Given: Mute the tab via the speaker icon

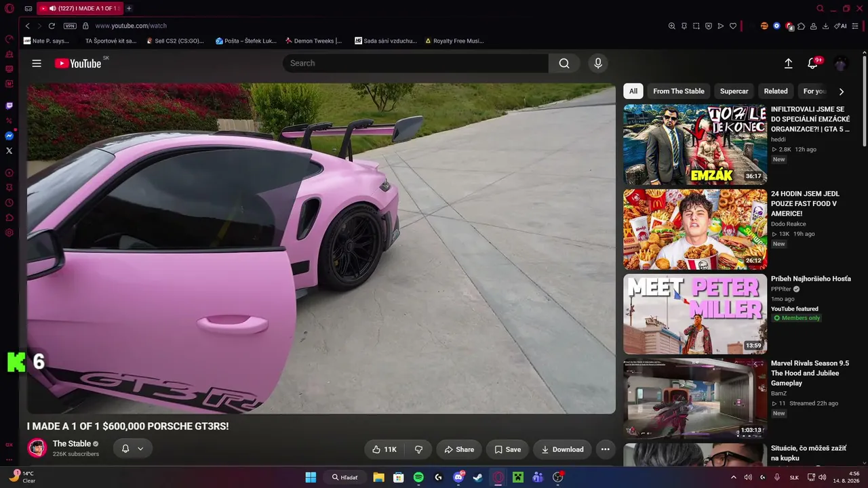Looking at the screenshot, I should click(52, 8).
